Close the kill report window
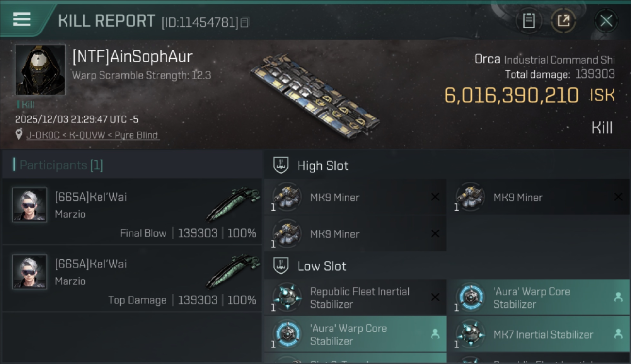The width and height of the screenshot is (631, 364). [606, 21]
